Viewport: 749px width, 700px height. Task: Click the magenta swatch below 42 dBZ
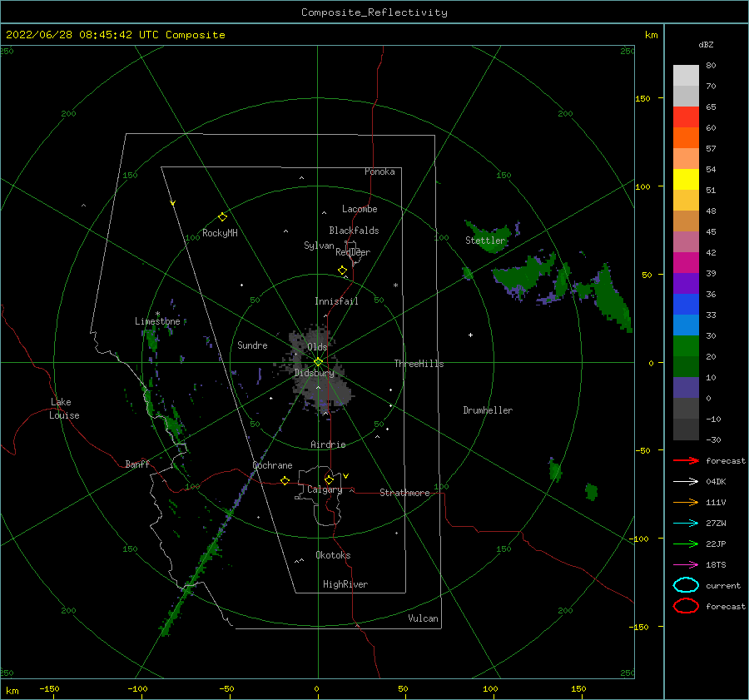coord(686,262)
